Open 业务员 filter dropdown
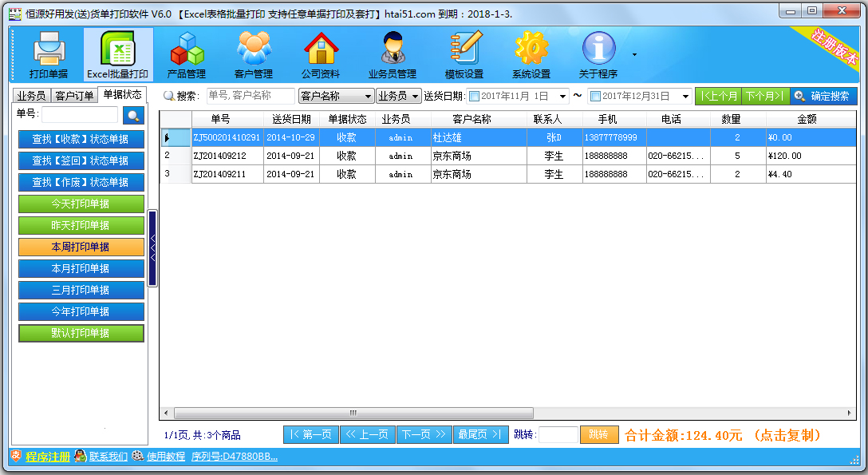This screenshot has height=475, width=868. pos(399,96)
